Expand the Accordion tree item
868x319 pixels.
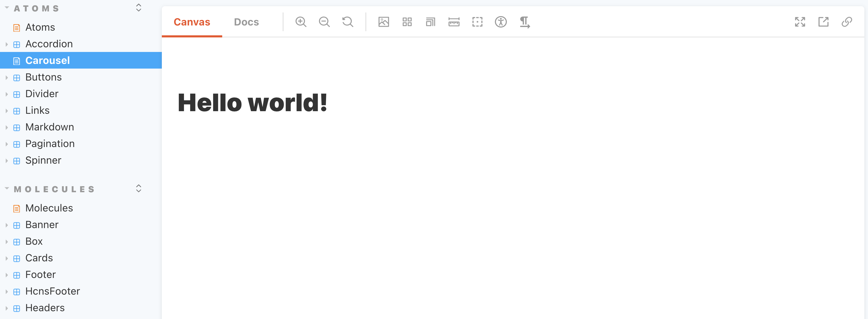point(7,44)
